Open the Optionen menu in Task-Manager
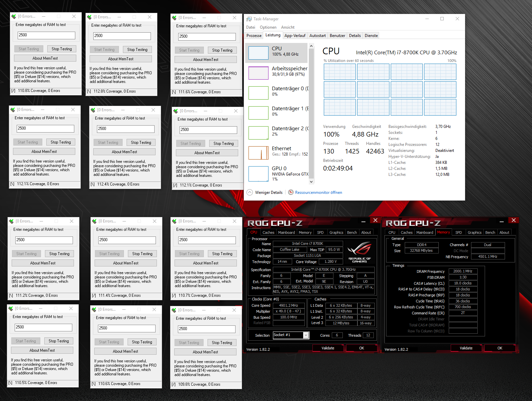 click(268, 27)
